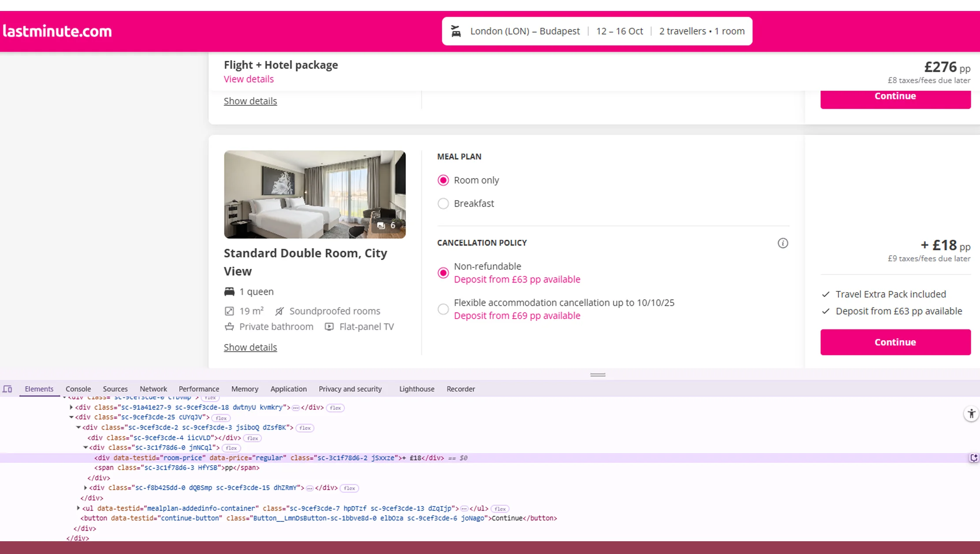This screenshot has width=980, height=554.
Task: Click the more (…) badge on the kvmkry div node
Action: tap(295, 407)
